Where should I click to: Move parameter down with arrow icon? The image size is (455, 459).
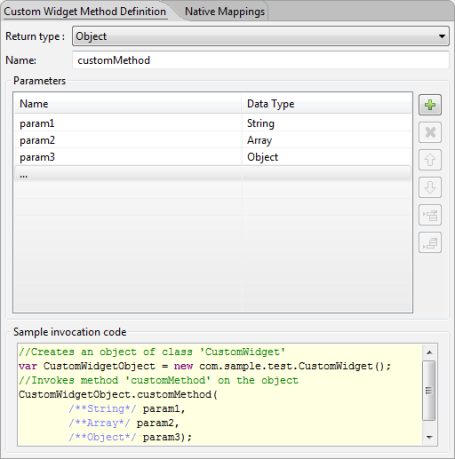tap(430, 187)
